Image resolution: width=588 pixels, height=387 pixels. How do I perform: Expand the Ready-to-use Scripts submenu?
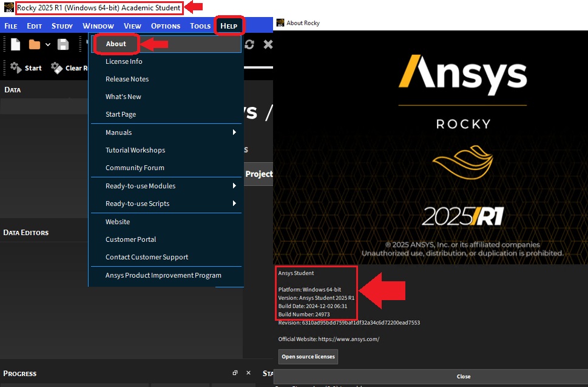tap(166, 204)
